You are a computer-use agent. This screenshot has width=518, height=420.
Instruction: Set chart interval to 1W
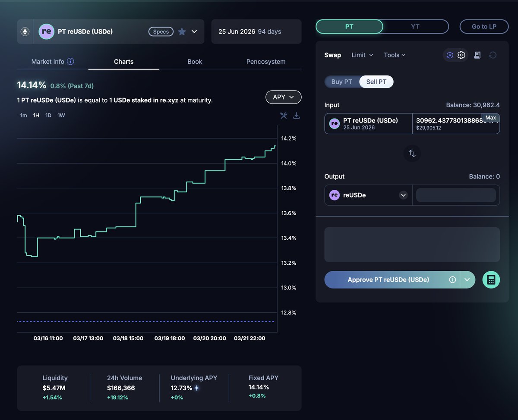coord(61,115)
